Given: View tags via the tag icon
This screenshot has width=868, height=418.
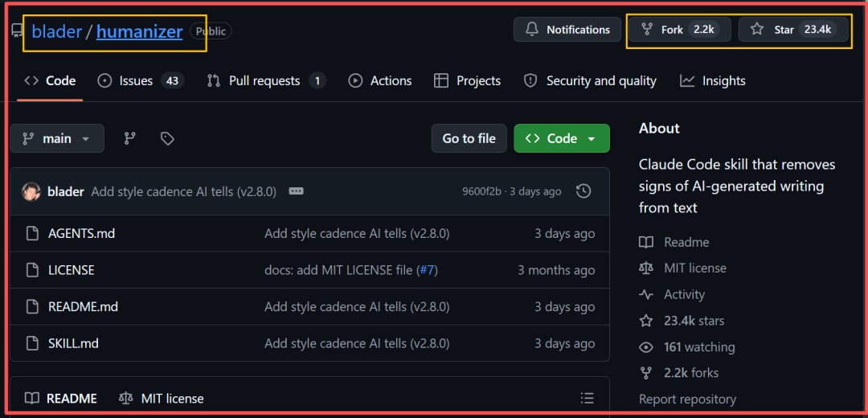Looking at the screenshot, I should point(167,138).
